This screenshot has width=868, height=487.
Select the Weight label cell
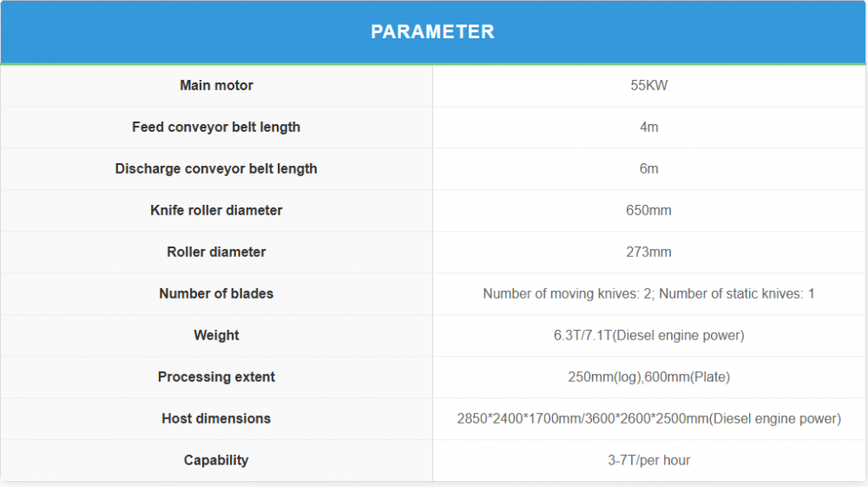[x=216, y=335]
